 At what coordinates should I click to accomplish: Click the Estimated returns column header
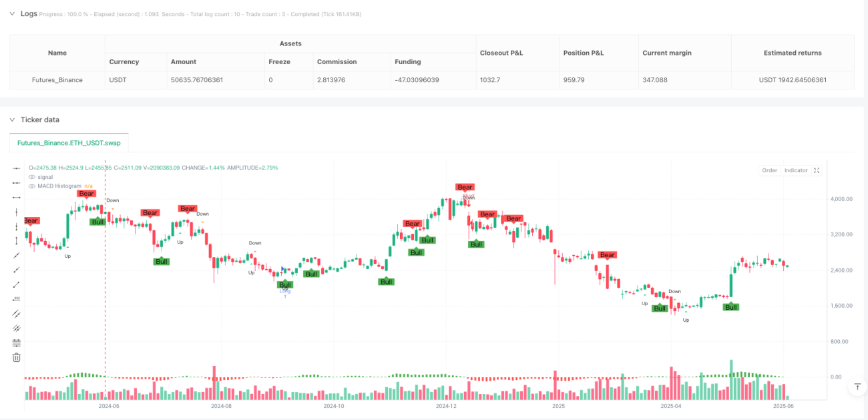[x=793, y=53]
